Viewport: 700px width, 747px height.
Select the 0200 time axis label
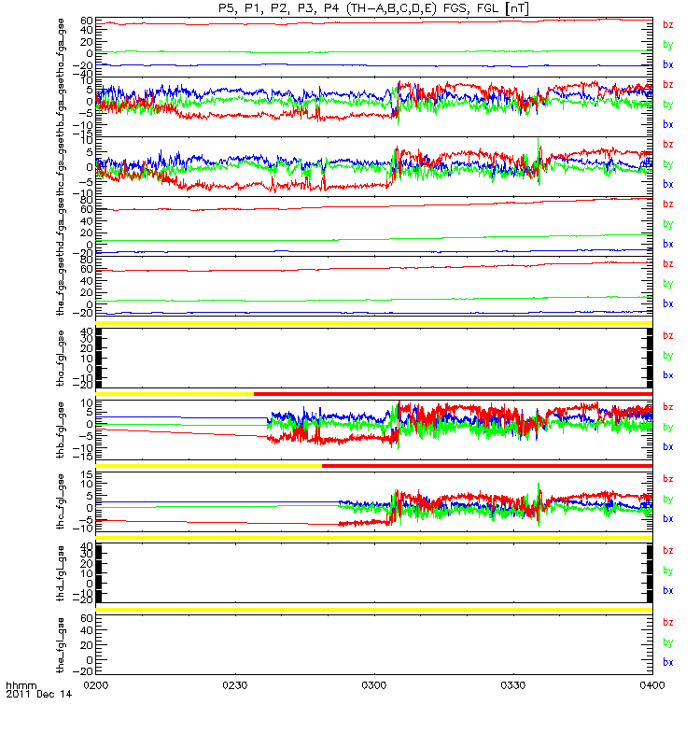pos(96,685)
